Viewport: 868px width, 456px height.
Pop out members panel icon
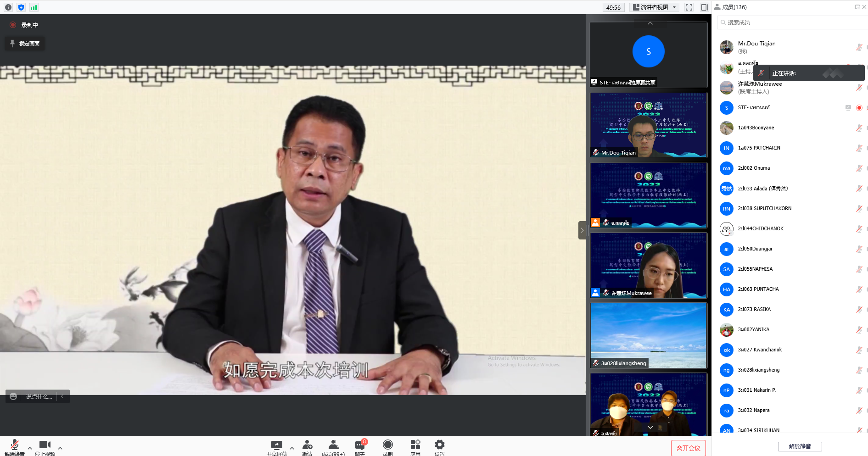[857, 7]
